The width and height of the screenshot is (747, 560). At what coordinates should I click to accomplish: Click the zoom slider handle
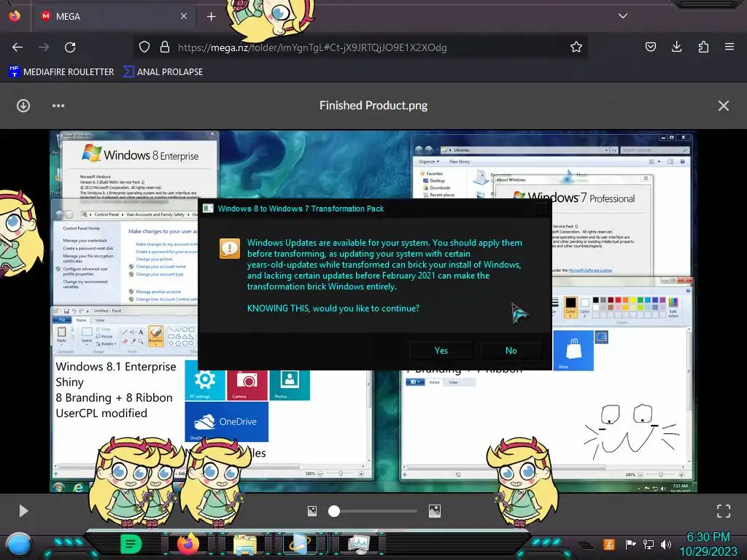(x=334, y=511)
